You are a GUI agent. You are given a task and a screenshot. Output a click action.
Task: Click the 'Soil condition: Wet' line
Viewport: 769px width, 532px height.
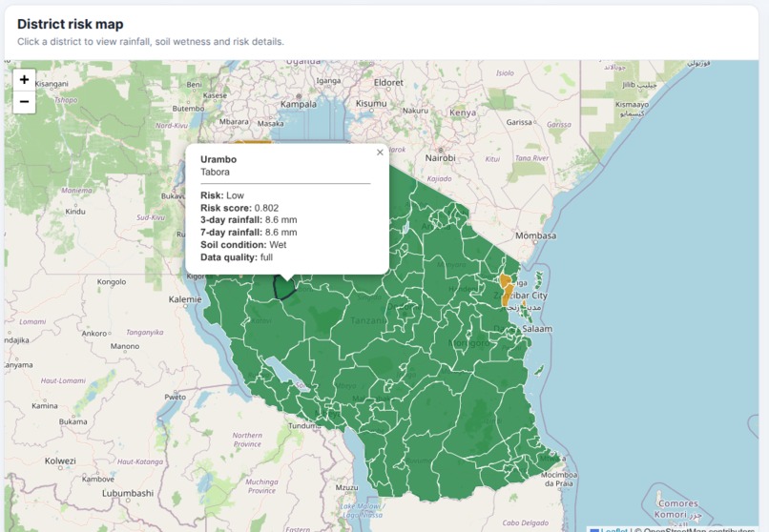[x=243, y=245]
